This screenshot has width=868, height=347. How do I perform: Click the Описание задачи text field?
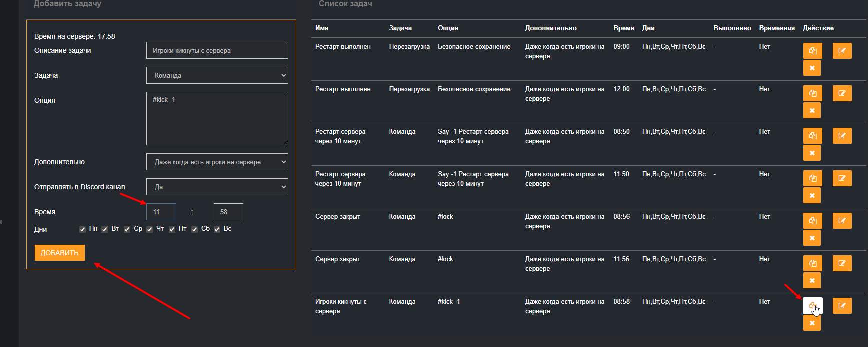pyautogui.click(x=217, y=50)
